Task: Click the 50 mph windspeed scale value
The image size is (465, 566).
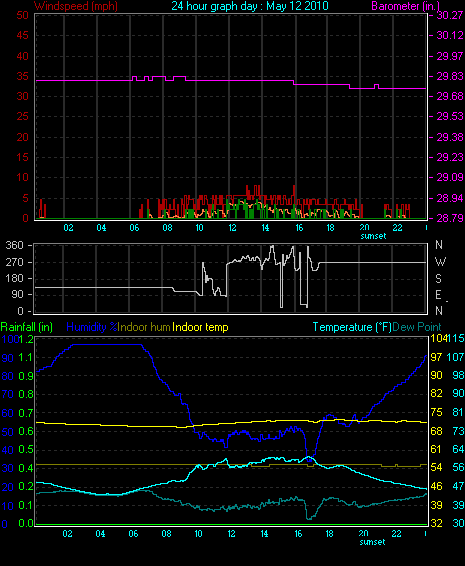Action: 22,15
